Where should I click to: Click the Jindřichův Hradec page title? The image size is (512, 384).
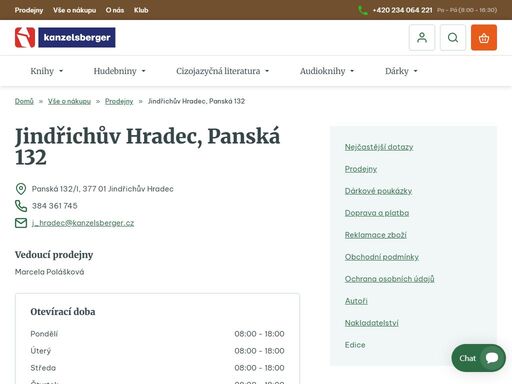147,146
